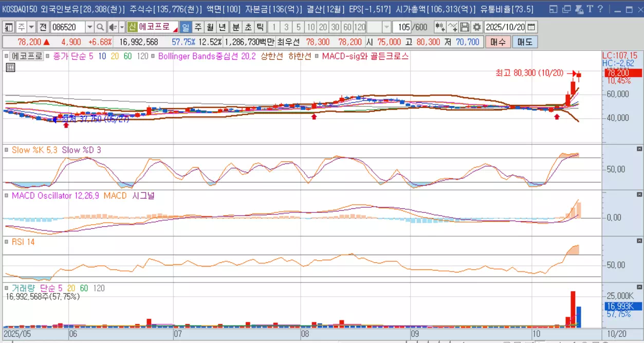The width and height of the screenshot is (644, 343).
Task: Open the 주 market type dropdown arrow
Action: pos(31,27)
